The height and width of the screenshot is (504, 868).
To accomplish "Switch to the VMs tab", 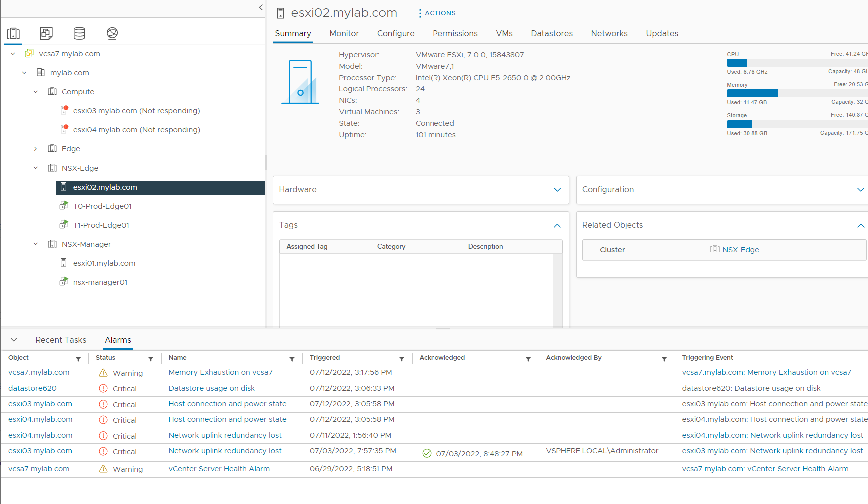I will click(504, 33).
